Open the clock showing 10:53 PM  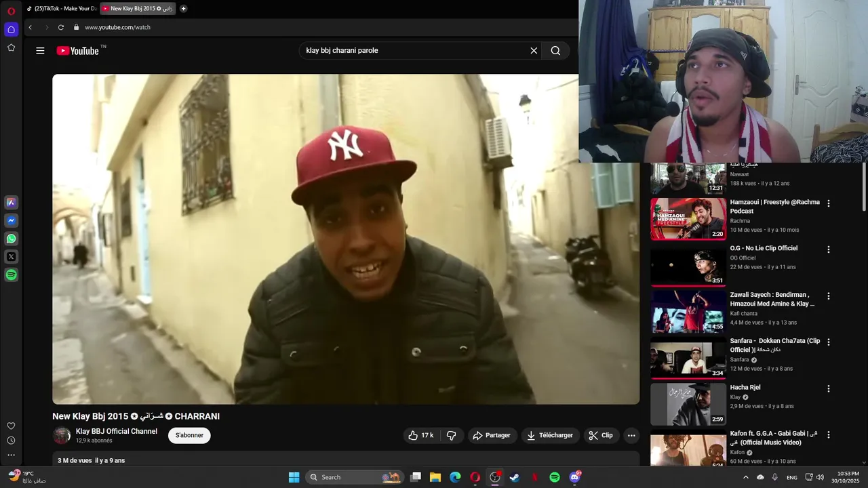pyautogui.click(x=845, y=477)
